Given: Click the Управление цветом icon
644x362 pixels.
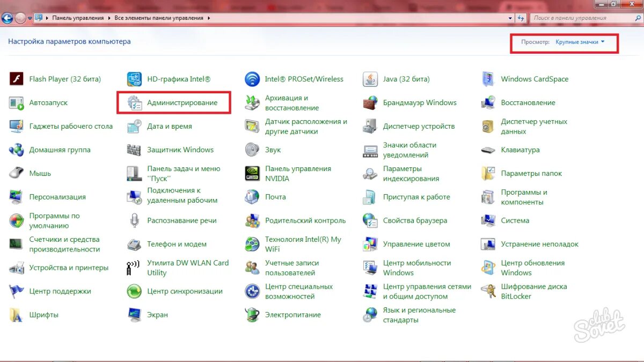Looking at the screenshot, I should tap(370, 244).
